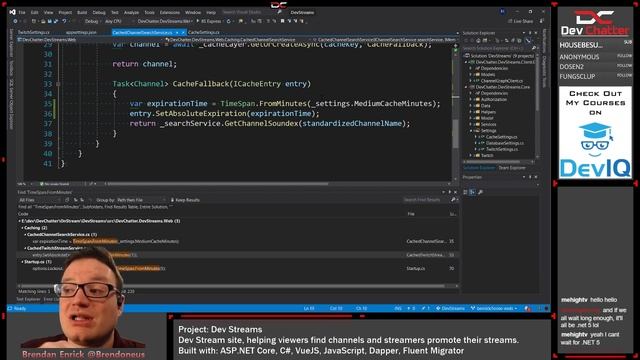Click code line 'return channel;'
This screenshot has height=360, width=640.
click(145, 64)
